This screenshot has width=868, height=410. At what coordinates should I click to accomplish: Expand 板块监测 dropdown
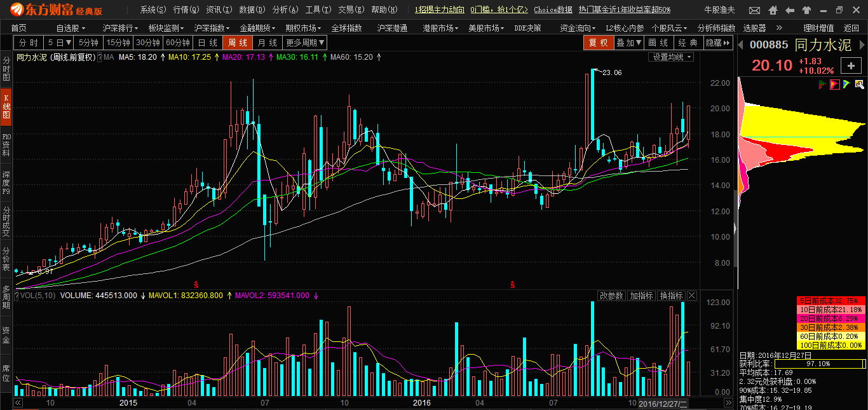click(166, 28)
